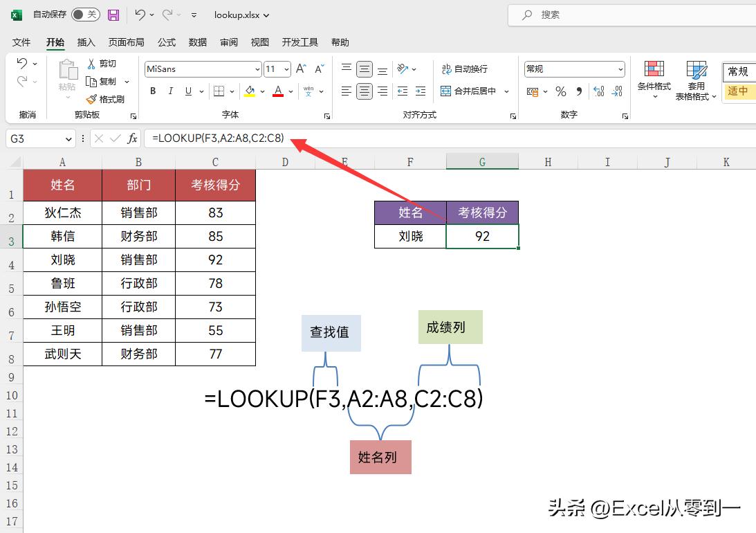Click the 搜索 search box
This screenshot has height=533, width=756.
(631, 15)
